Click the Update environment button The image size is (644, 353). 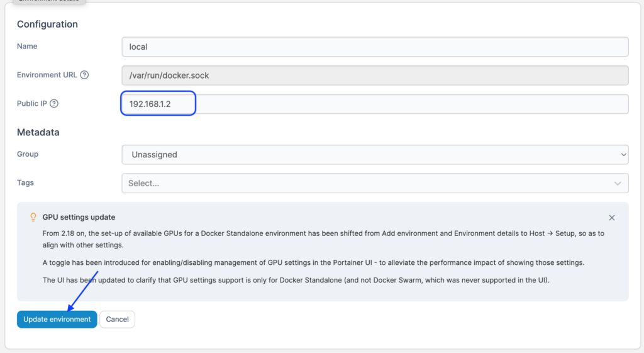click(57, 320)
